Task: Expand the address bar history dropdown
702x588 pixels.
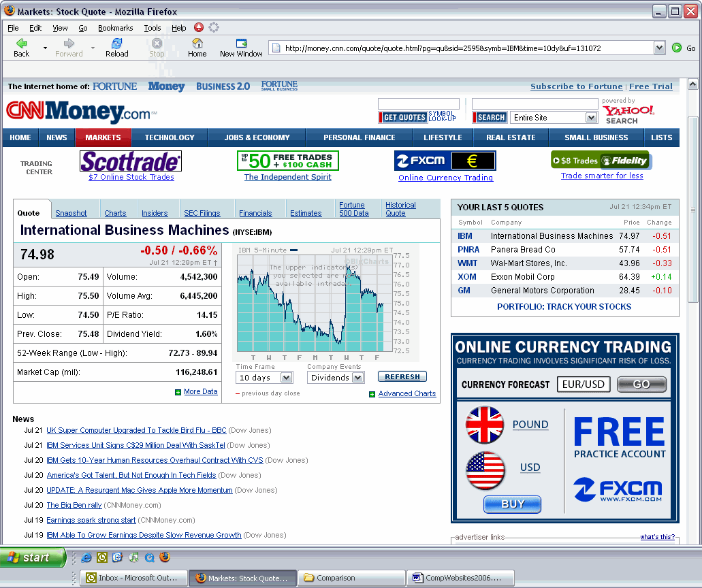Action: tap(658, 48)
